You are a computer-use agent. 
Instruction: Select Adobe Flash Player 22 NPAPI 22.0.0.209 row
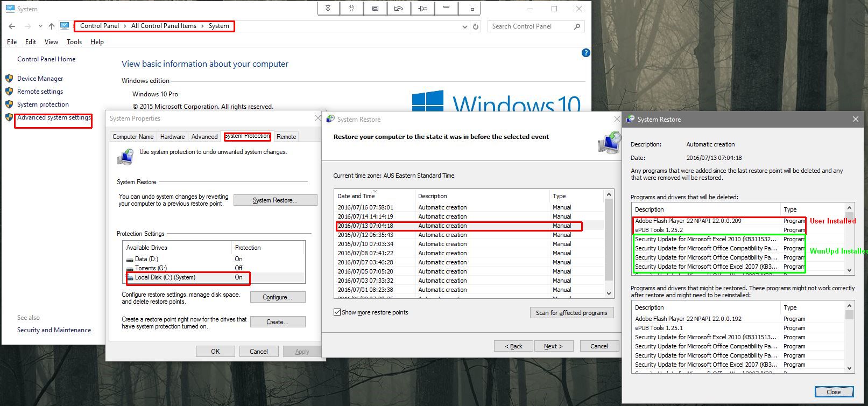(738, 221)
